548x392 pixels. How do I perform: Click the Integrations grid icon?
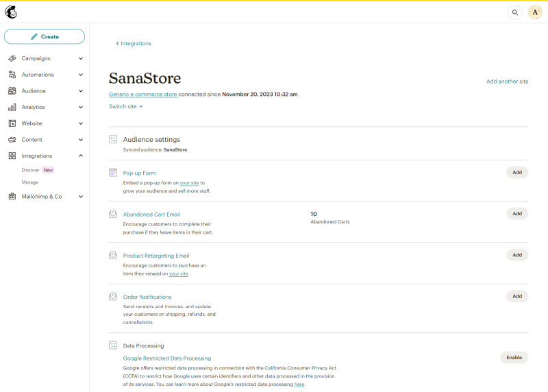(12, 156)
